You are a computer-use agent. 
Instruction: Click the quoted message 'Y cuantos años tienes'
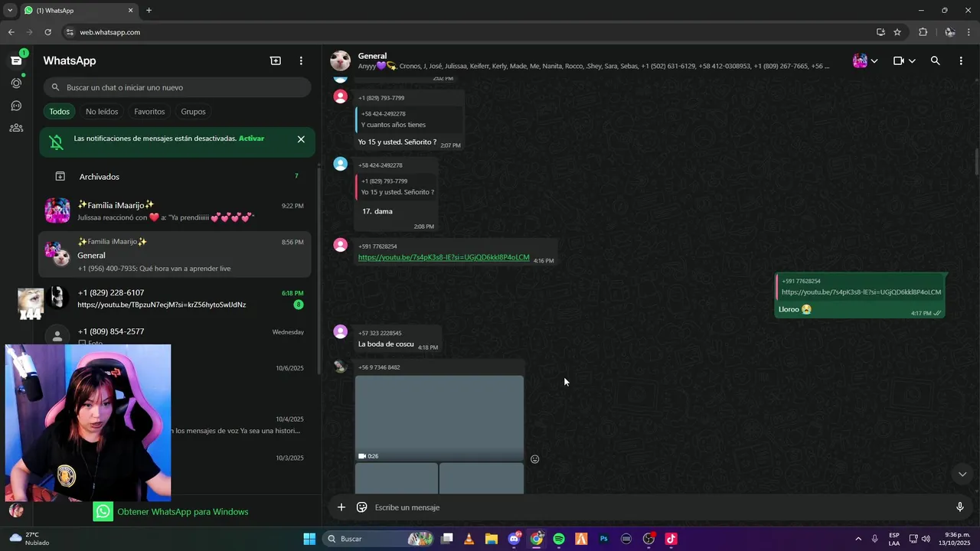(410, 119)
